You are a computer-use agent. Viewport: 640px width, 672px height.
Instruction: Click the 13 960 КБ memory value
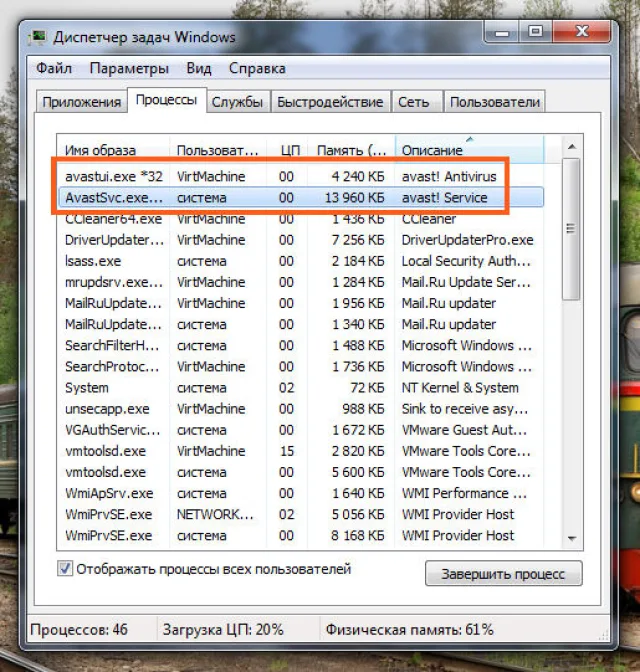pyautogui.click(x=355, y=198)
